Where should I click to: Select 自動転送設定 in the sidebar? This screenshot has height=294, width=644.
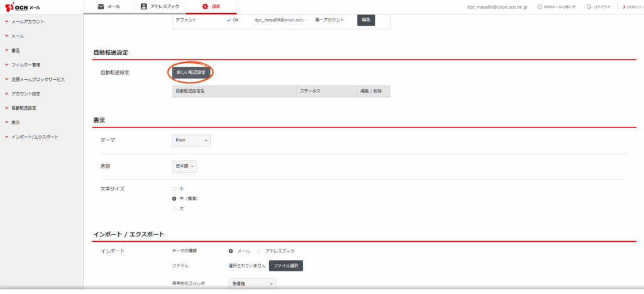coord(24,108)
